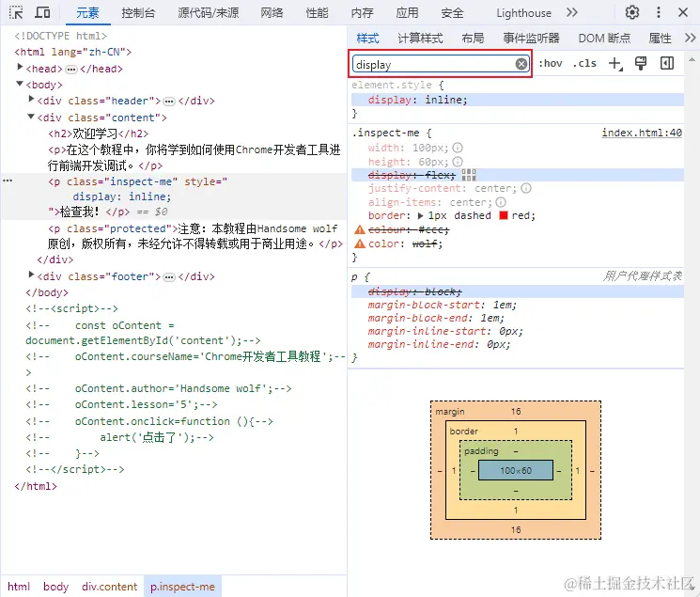Expand the border shorthand property

point(421,215)
